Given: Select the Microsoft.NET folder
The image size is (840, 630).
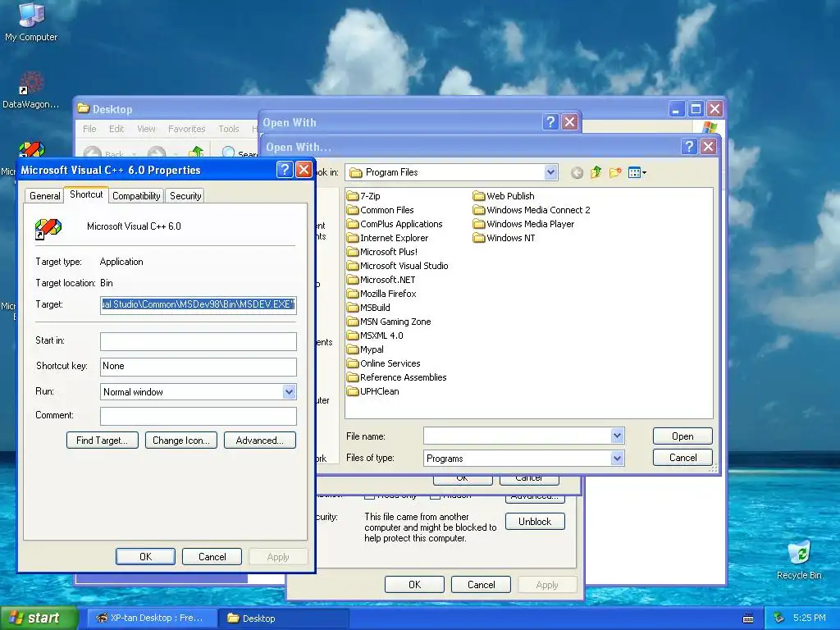Looking at the screenshot, I should (381, 280).
